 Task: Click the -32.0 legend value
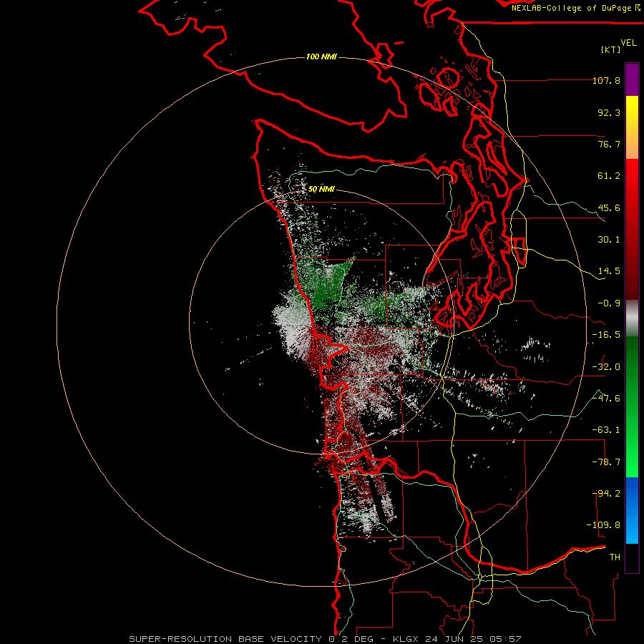pyautogui.click(x=606, y=367)
